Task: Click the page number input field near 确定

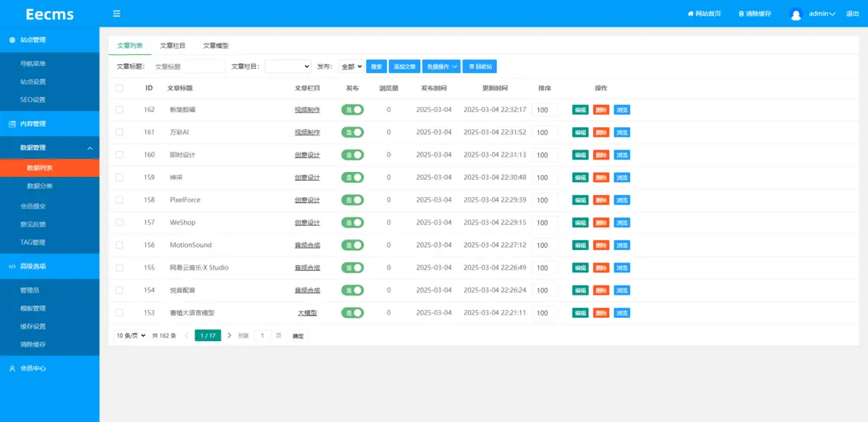Action: click(x=261, y=335)
